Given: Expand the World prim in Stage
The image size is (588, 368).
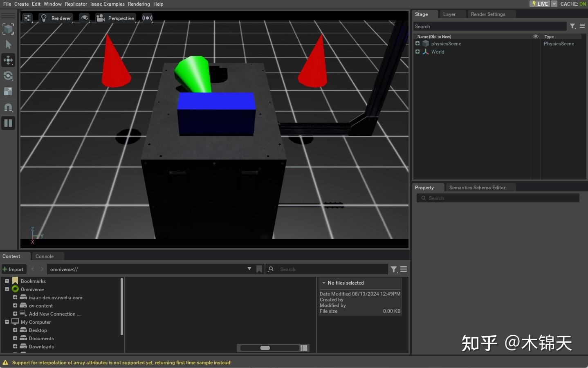Looking at the screenshot, I should (417, 52).
